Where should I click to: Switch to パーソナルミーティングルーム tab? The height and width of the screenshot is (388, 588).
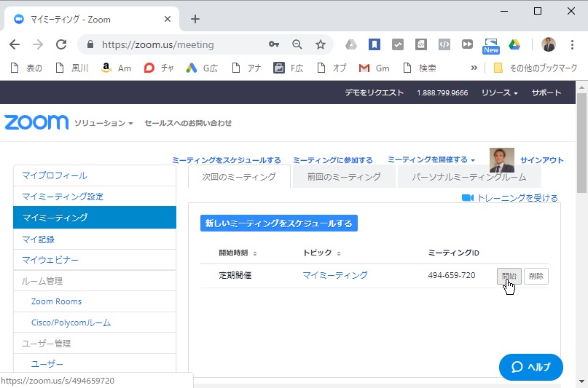click(x=469, y=177)
